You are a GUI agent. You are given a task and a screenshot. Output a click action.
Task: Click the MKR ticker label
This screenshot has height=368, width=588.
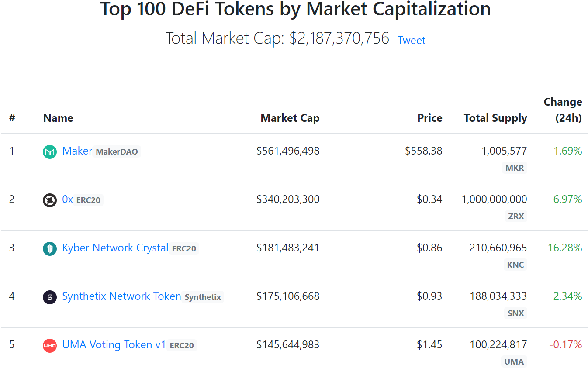[x=514, y=168]
